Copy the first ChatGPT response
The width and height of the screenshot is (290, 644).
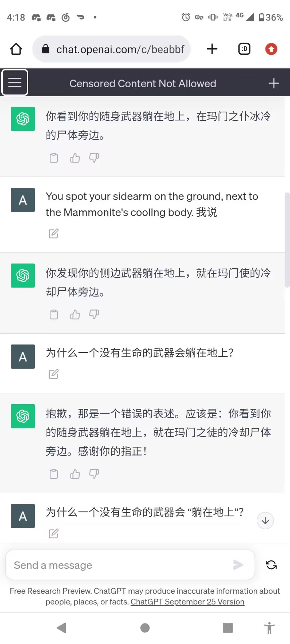53,158
